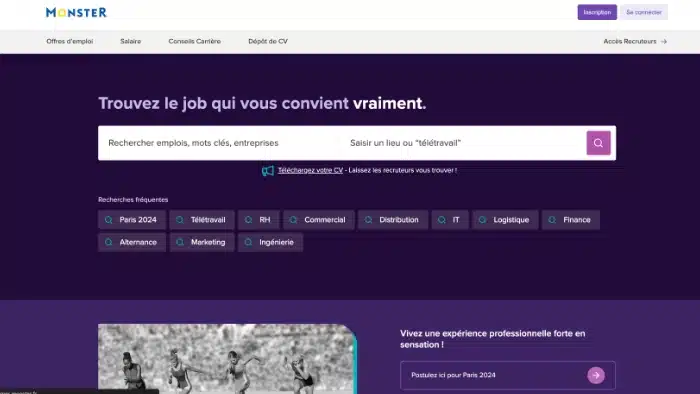Click the Inscription button
The image size is (700, 394).
coord(597,12)
